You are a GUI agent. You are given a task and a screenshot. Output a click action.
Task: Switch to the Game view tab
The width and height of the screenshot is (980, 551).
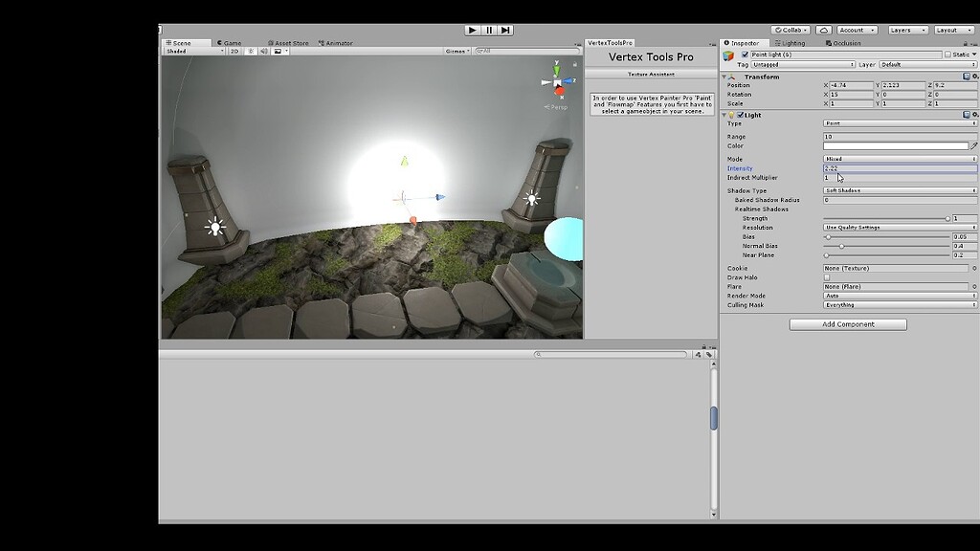click(x=230, y=43)
